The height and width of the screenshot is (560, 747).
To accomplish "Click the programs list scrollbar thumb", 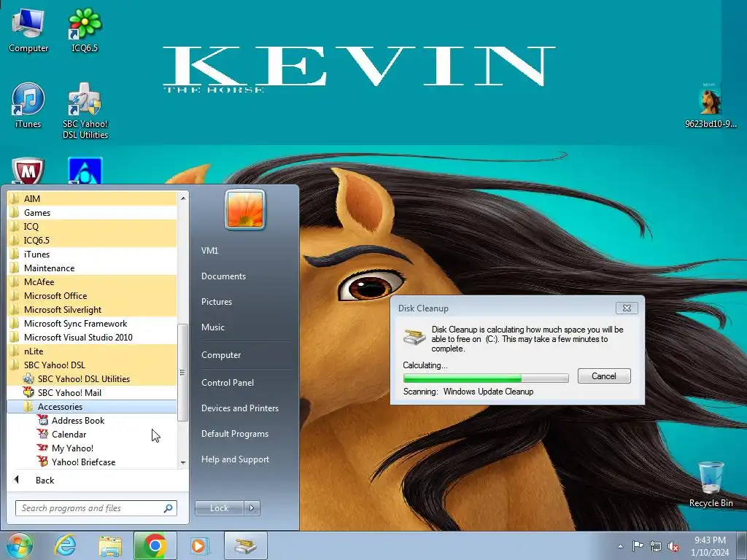I will click(182, 373).
